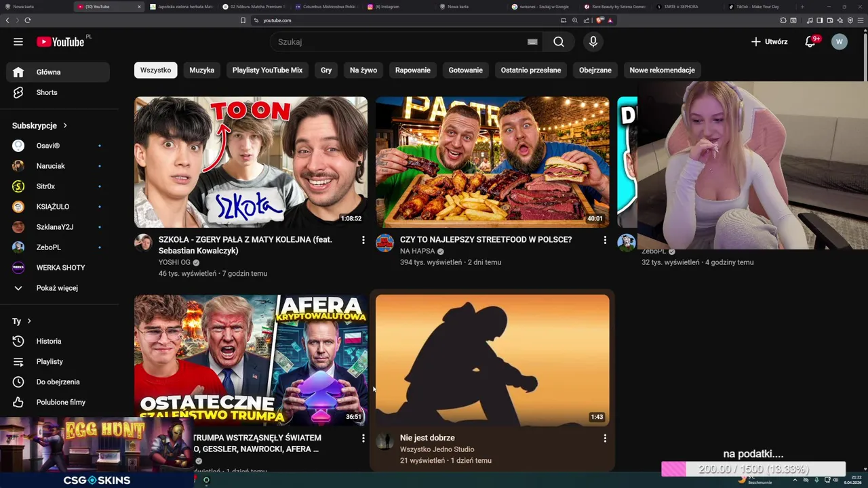Open Wszystko Jedno Studio channel avatar
The image size is (868, 488).
tap(384, 441)
